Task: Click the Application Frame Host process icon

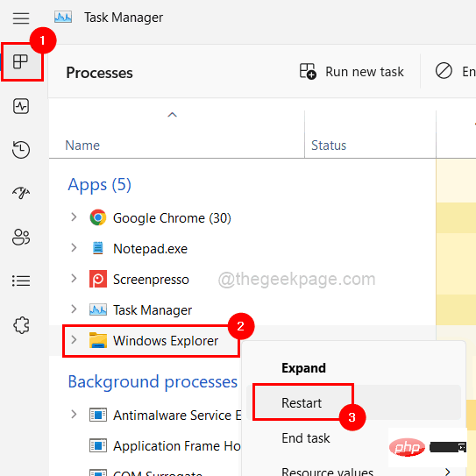Action: coord(98,445)
